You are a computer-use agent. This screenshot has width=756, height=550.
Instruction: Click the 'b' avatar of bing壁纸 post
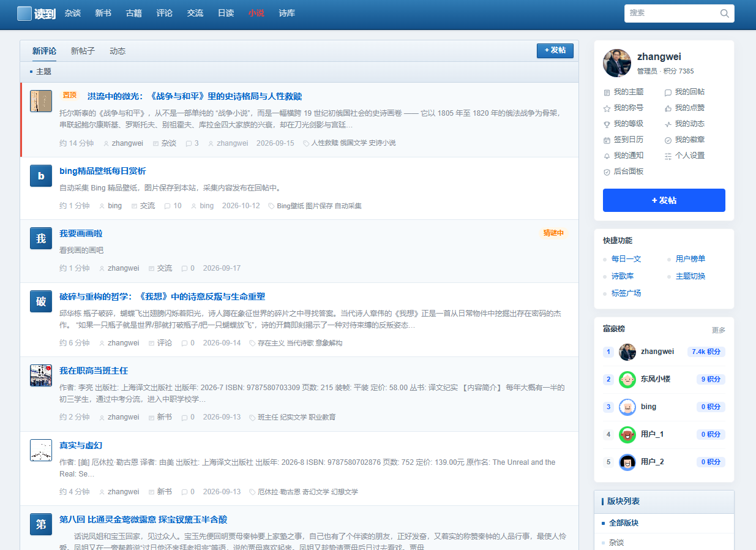point(41,176)
